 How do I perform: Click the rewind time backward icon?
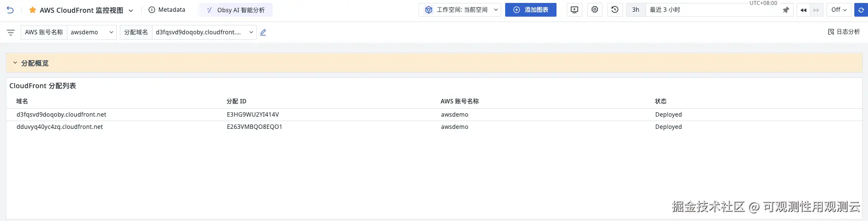pyautogui.click(x=803, y=10)
